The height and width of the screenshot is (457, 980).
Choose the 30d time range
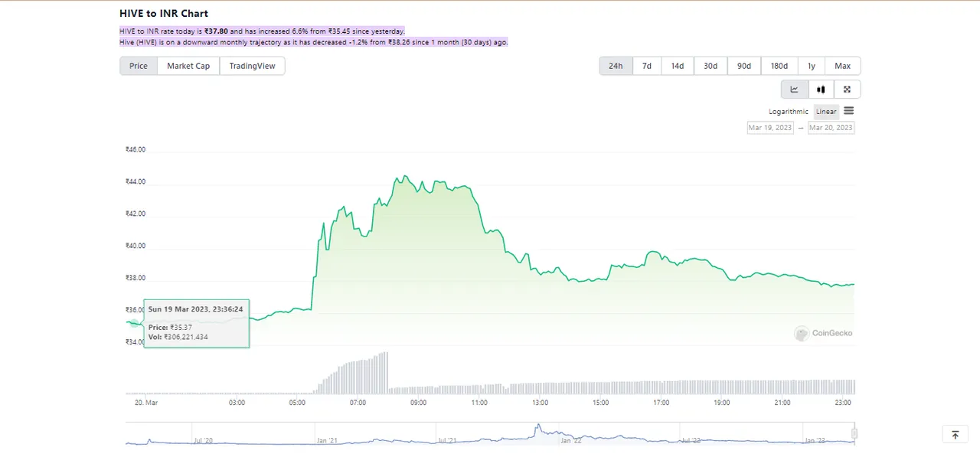coord(710,66)
